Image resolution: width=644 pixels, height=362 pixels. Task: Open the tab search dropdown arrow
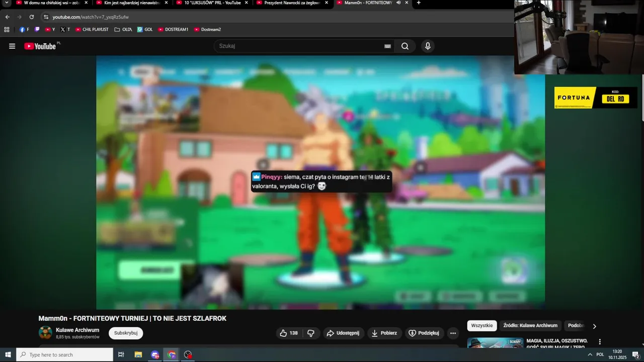pos(7,3)
